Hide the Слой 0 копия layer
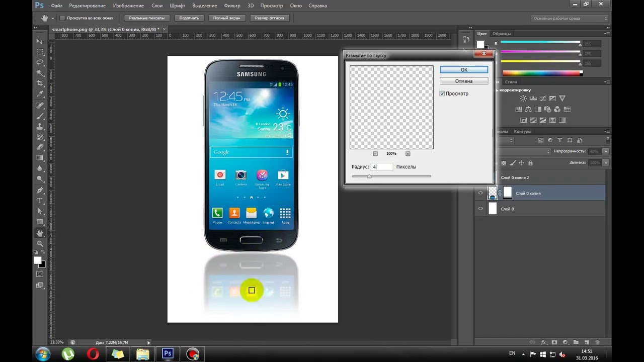 click(x=480, y=193)
